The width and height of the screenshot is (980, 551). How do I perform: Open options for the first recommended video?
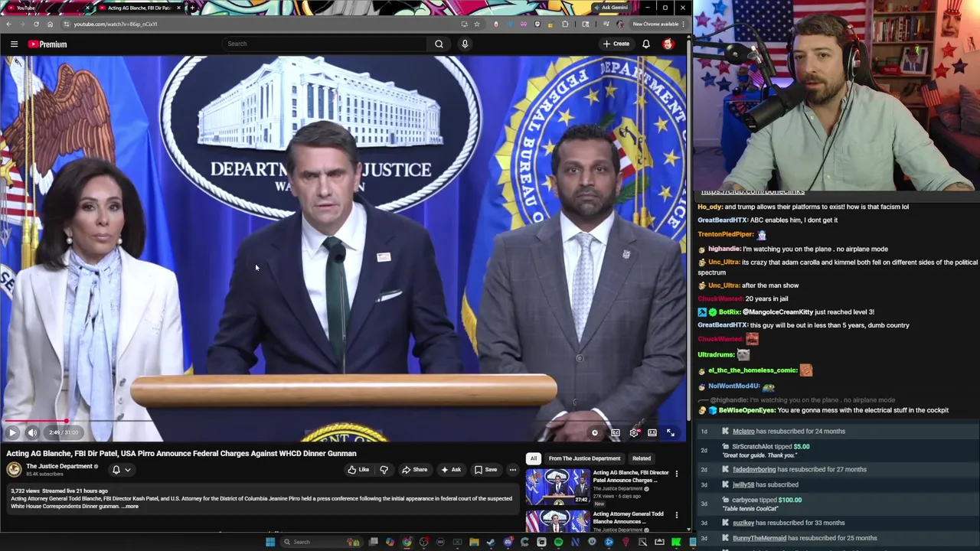(677, 474)
